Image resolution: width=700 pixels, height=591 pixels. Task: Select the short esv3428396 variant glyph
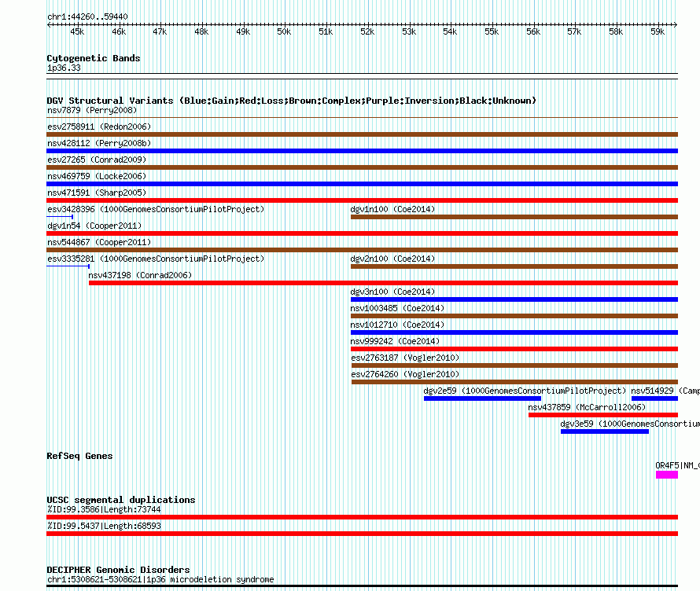click(x=60, y=217)
